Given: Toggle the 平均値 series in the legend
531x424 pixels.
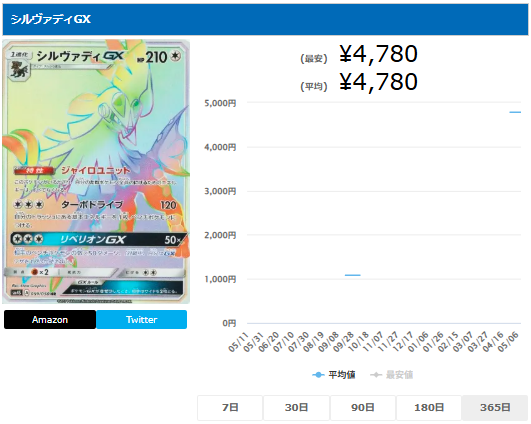Looking at the screenshot, I should [334, 375].
